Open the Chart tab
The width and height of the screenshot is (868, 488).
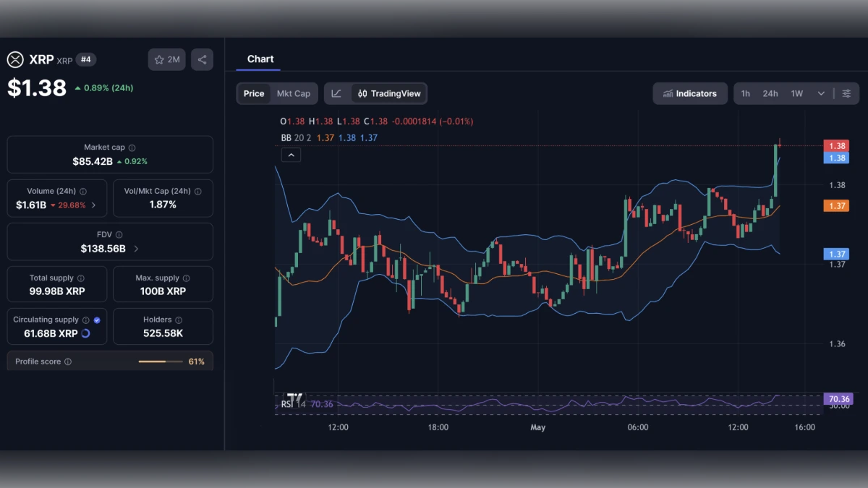(260, 59)
